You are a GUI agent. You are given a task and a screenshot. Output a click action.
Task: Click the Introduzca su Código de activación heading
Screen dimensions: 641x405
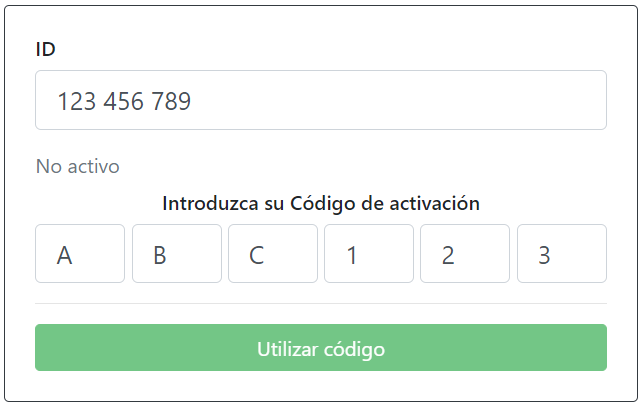321,204
